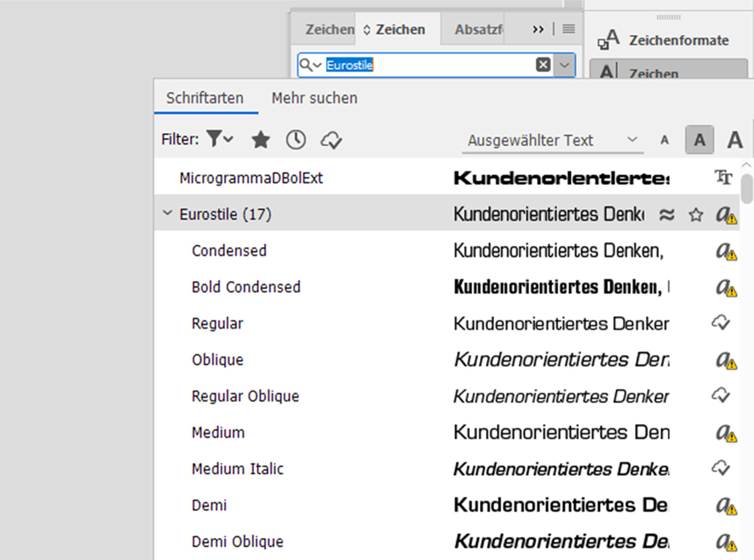The image size is (754, 560).
Task: Switch to the Schriftarten tab
Action: 205,98
